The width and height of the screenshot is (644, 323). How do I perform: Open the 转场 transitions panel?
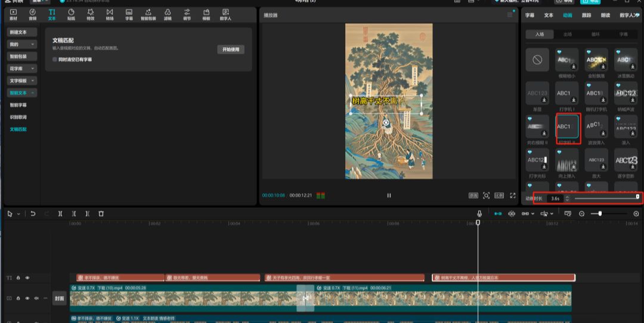(x=110, y=14)
